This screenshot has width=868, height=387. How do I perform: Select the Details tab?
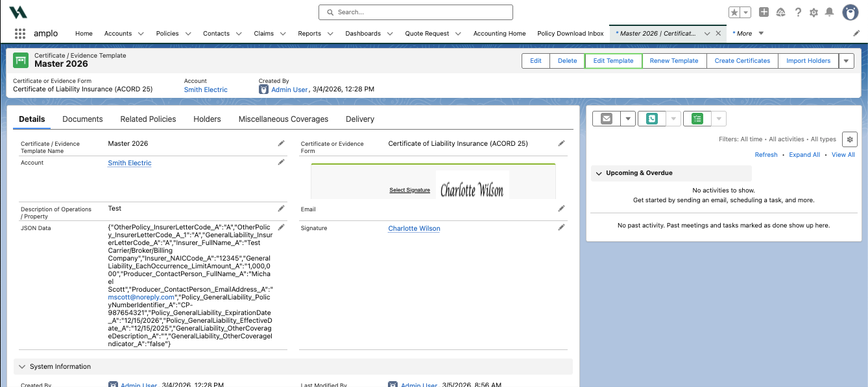pos(32,119)
